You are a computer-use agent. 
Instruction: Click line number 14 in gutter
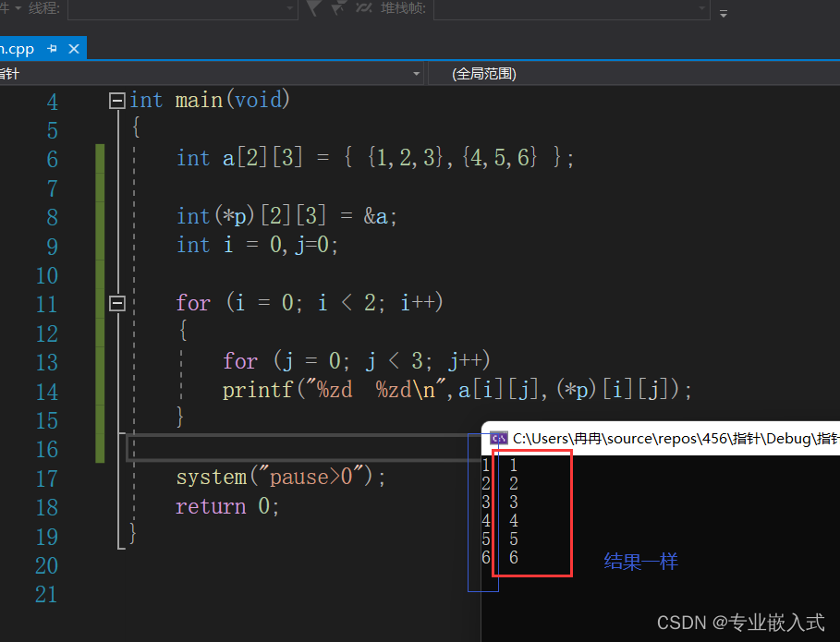coord(46,392)
